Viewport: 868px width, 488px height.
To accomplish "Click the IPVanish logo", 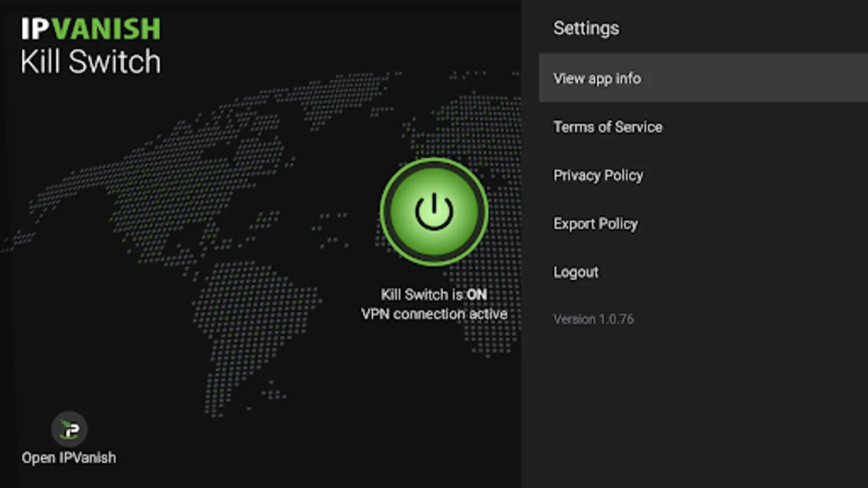I will pos(91,29).
